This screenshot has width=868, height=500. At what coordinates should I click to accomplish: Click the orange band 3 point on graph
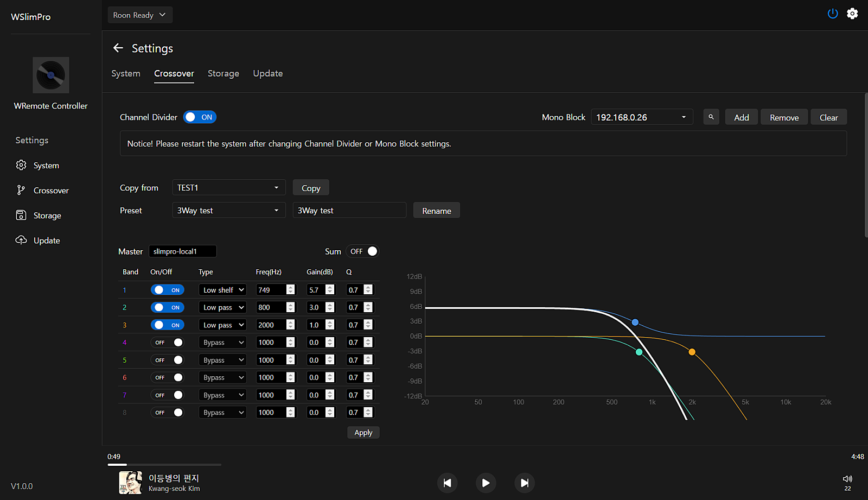pos(692,352)
